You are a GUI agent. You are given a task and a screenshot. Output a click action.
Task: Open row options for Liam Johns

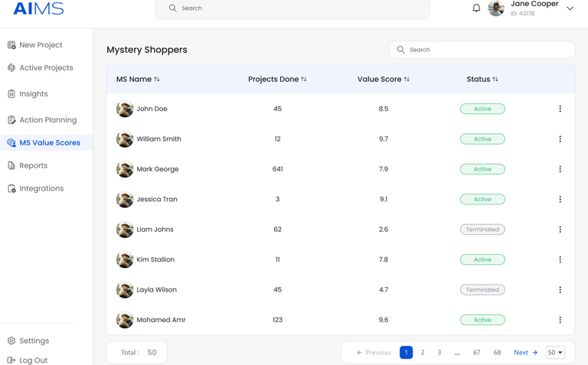point(560,230)
